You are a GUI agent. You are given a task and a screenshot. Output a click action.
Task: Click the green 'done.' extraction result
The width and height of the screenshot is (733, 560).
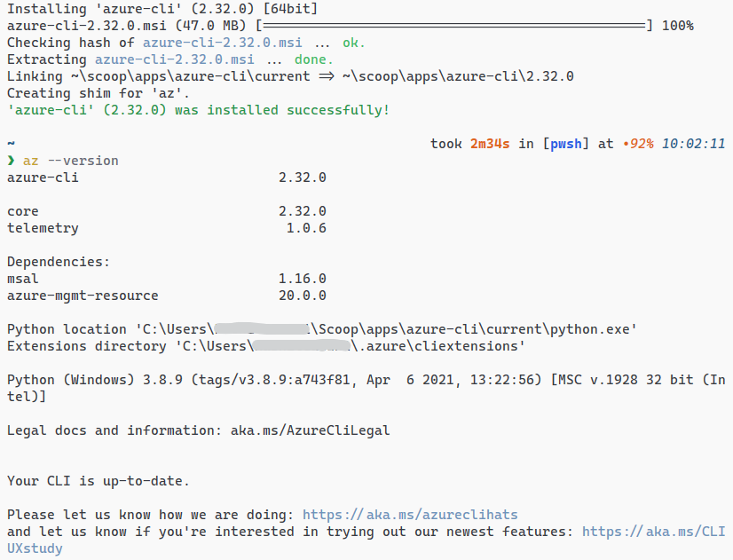click(313, 59)
